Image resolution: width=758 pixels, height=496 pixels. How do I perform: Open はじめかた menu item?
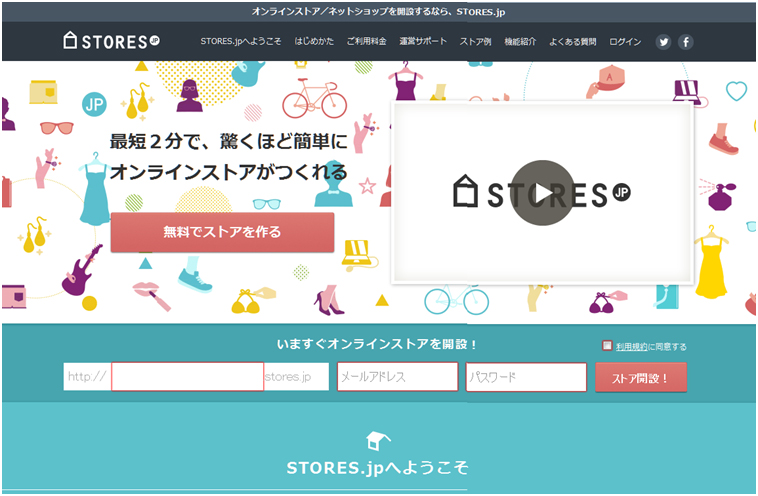314,42
